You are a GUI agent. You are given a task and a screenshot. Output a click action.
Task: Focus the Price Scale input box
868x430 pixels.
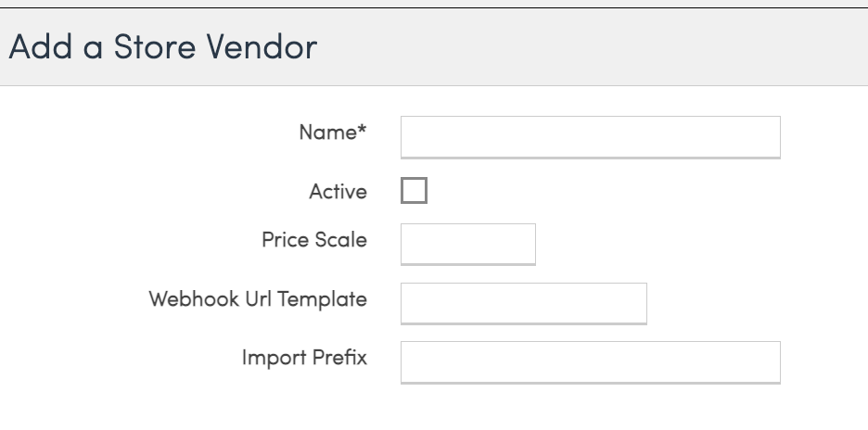pos(467,244)
